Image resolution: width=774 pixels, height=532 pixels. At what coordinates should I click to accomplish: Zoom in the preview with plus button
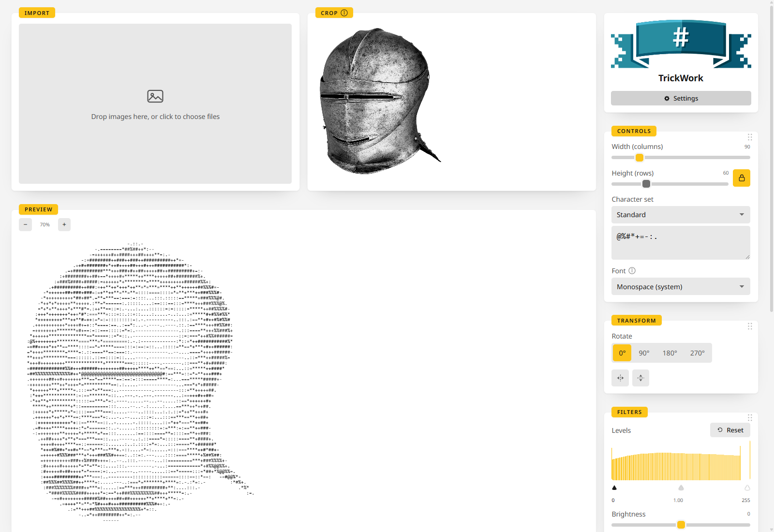pos(64,224)
